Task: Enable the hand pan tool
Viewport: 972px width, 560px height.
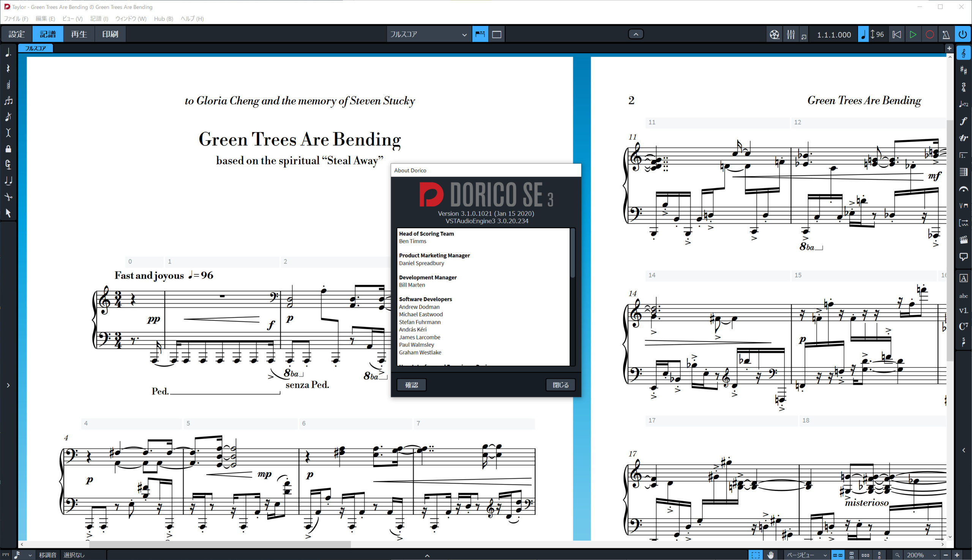Action: click(x=770, y=555)
